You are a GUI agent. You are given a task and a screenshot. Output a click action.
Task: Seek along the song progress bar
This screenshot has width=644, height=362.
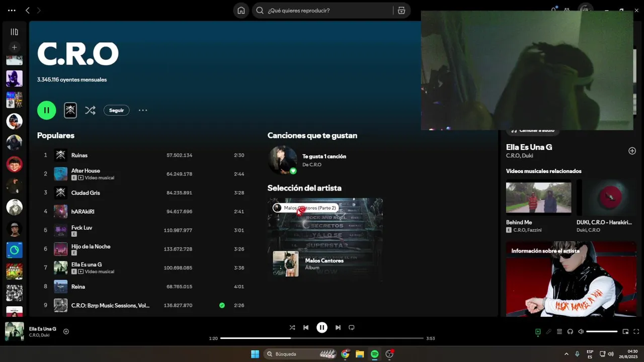point(322,338)
